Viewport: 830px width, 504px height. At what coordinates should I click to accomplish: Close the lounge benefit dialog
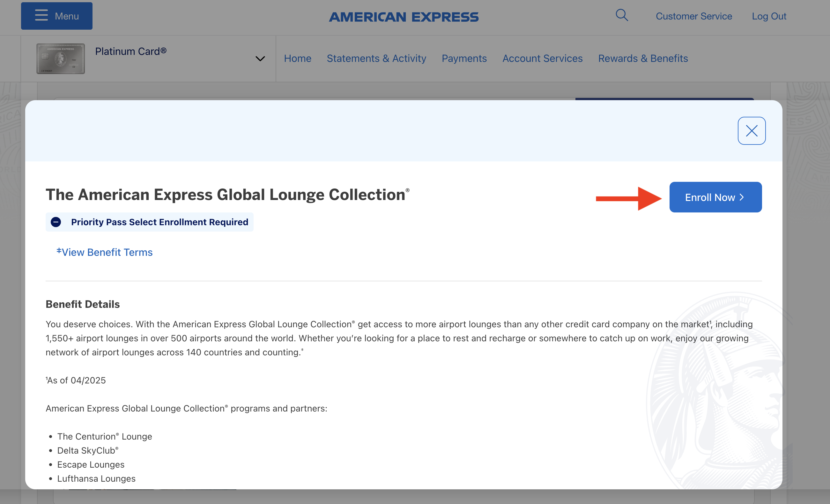coord(752,131)
